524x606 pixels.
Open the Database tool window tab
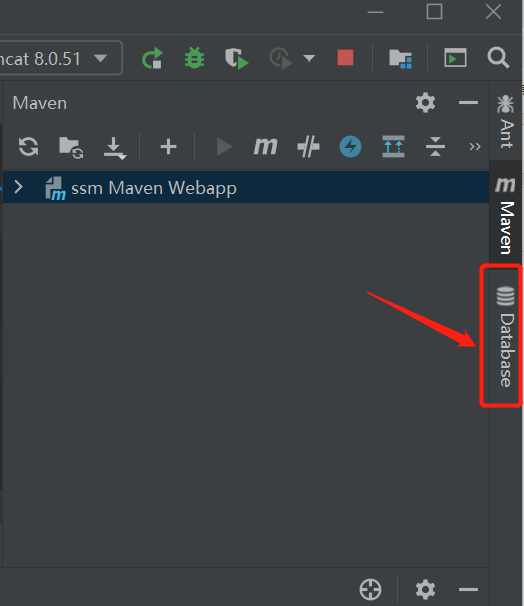[505, 336]
